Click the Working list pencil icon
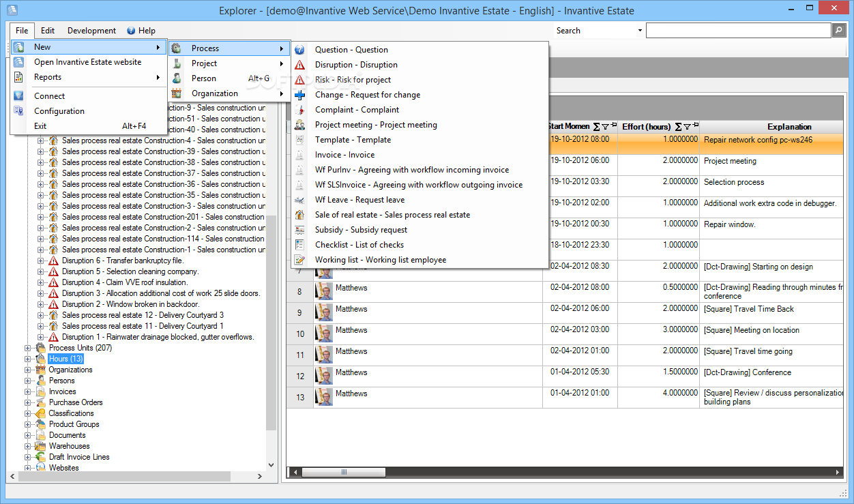Image resolution: width=854 pixels, height=504 pixels. click(x=299, y=260)
